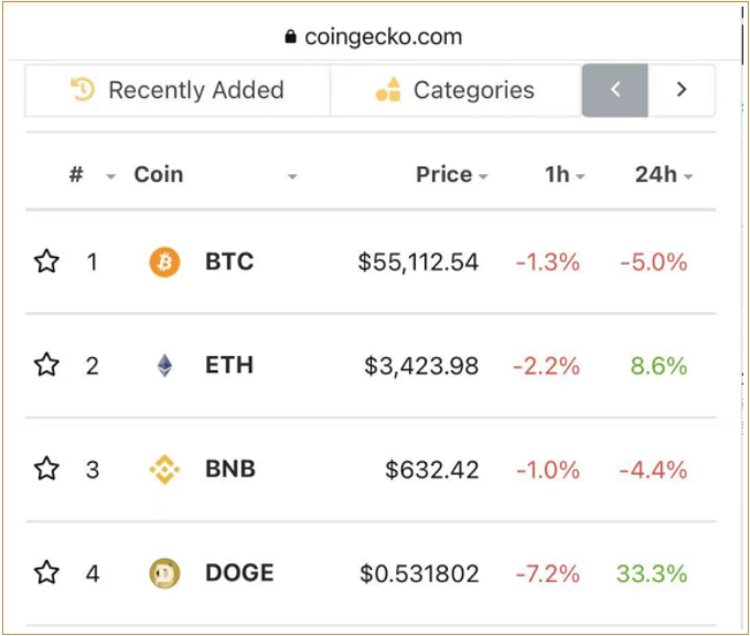Open the Recently Added tab

coord(177,90)
